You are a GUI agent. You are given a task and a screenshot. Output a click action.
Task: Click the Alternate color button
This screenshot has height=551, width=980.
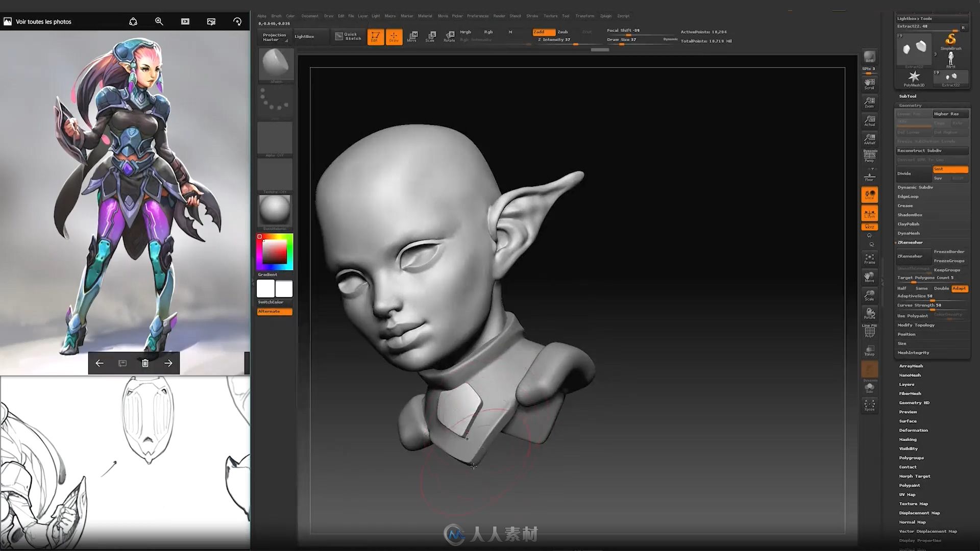275,311
